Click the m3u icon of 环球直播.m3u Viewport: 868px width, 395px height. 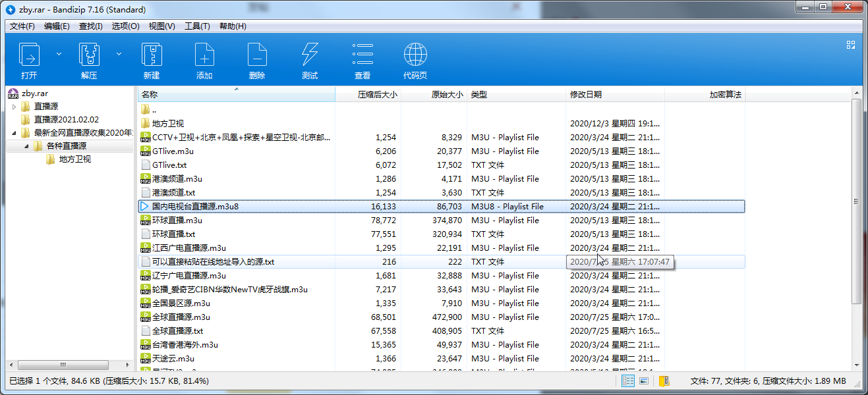pos(146,220)
